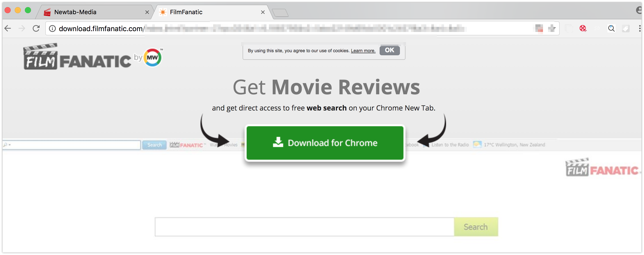Click the URL address bar field
The height and width of the screenshot is (255, 644).
302,28
